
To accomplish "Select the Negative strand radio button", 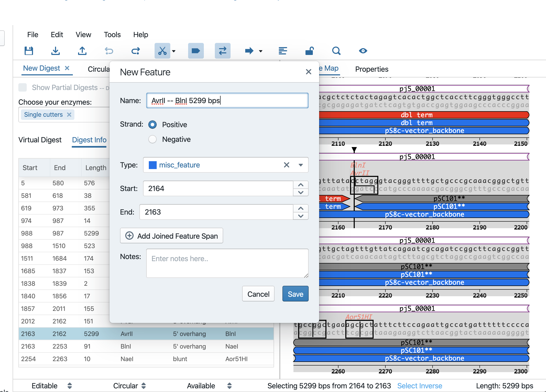I will coord(152,139).
